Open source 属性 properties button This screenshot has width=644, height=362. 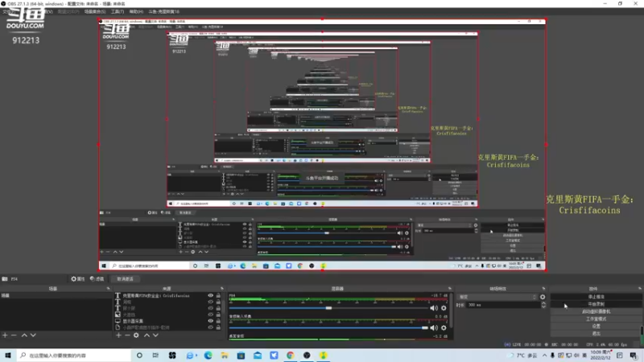tap(77, 279)
